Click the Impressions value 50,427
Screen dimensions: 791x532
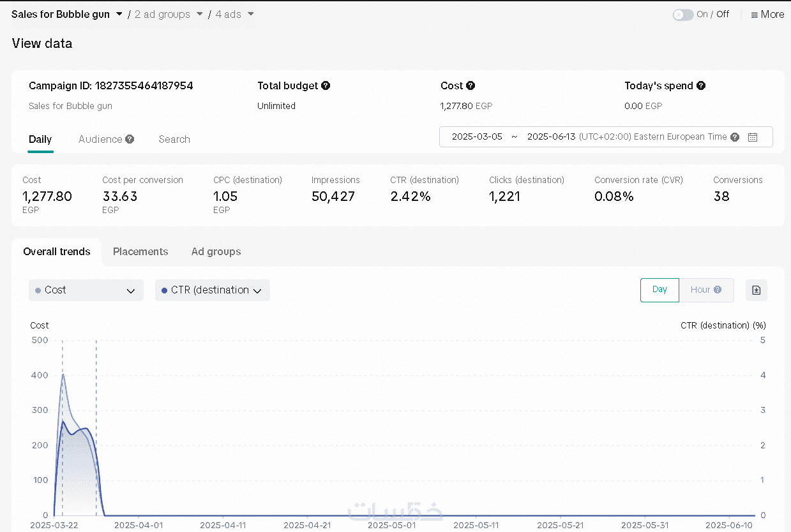point(333,196)
